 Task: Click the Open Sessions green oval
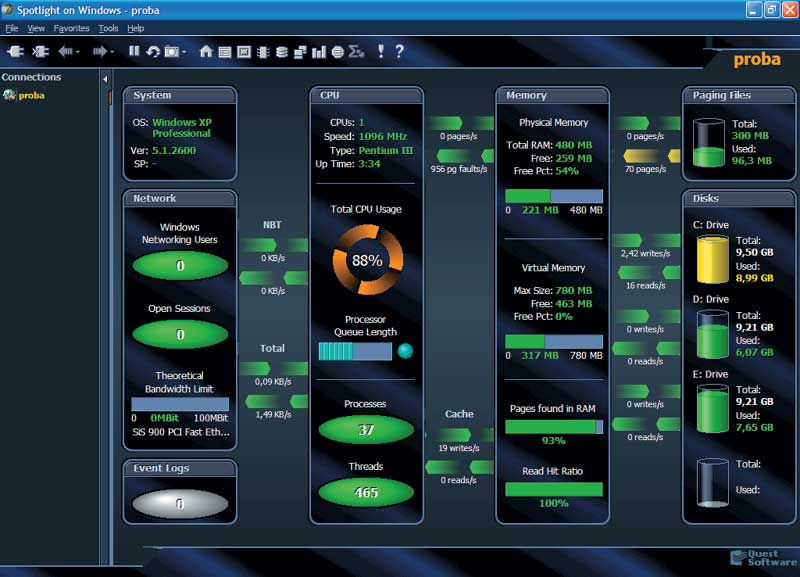[180, 335]
